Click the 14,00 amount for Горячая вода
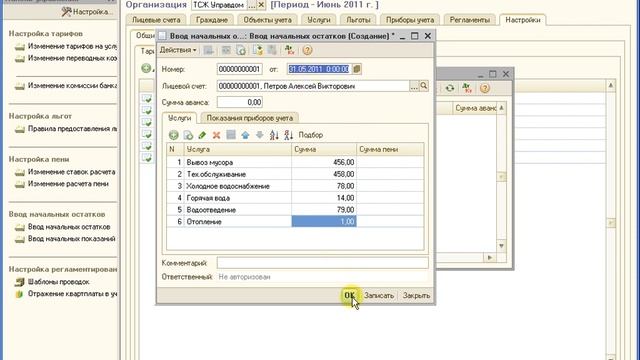Screen dimensions: 640x360 pyautogui.click(x=324, y=198)
